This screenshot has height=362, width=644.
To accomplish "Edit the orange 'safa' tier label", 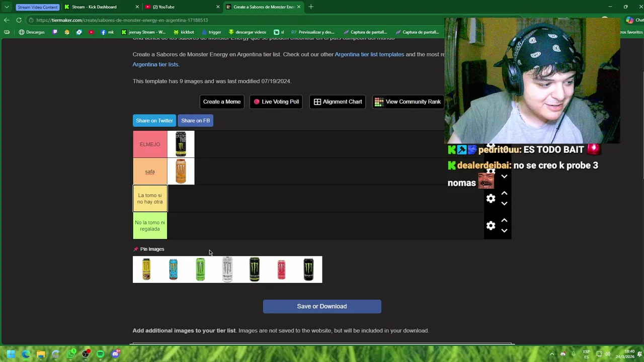I will tap(150, 171).
